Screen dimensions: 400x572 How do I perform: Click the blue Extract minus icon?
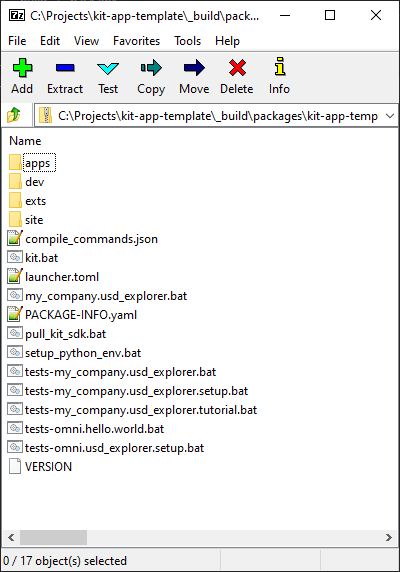click(65, 68)
